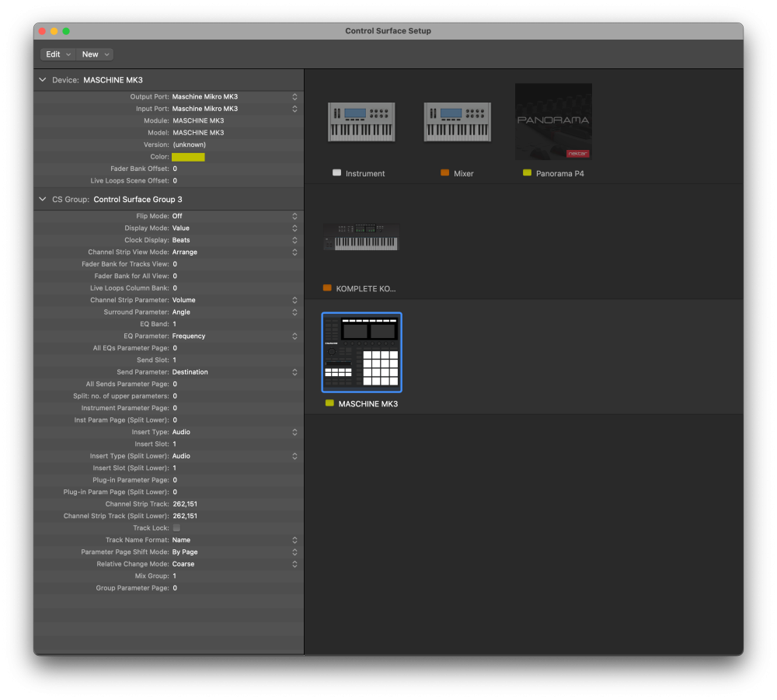Open the New menu
Screen dimensions: 777x700
tap(95, 54)
